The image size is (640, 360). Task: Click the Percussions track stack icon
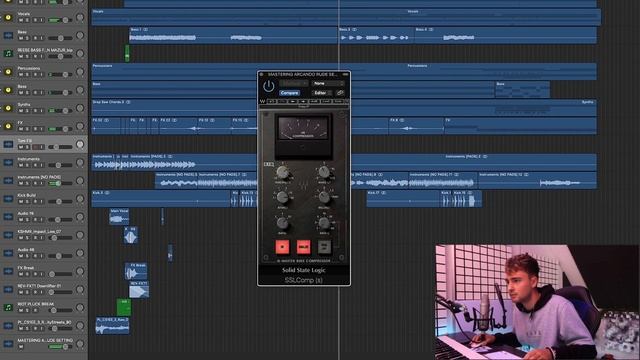(x=8, y=72)
